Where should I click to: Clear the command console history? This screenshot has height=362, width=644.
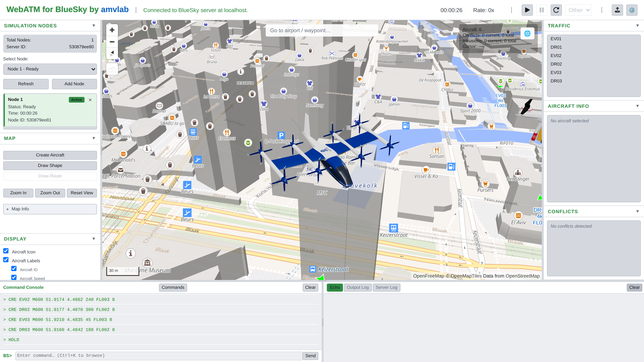(x=310, y=287)
